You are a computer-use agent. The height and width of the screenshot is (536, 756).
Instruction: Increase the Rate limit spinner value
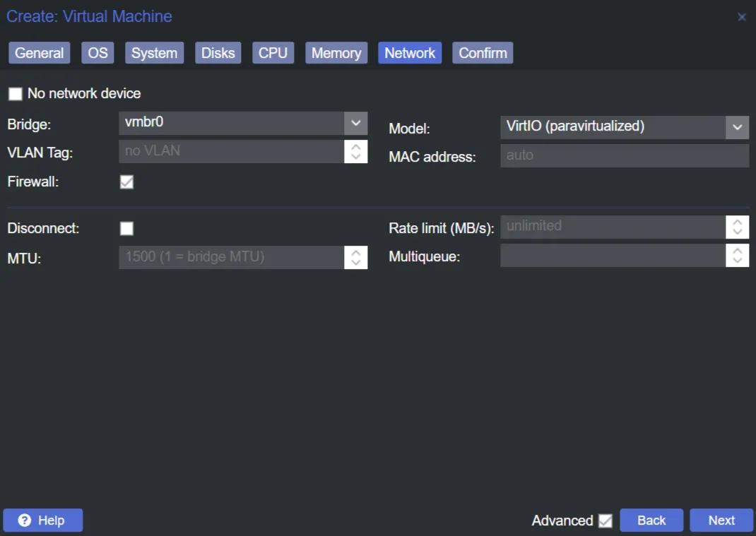[x=737, y=222]
